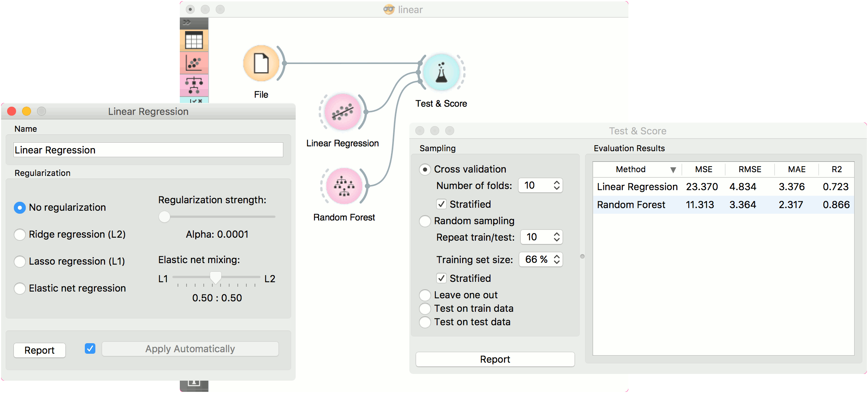868x393 pixels.
Task: Choose Random sampling method
Action: 425,221
